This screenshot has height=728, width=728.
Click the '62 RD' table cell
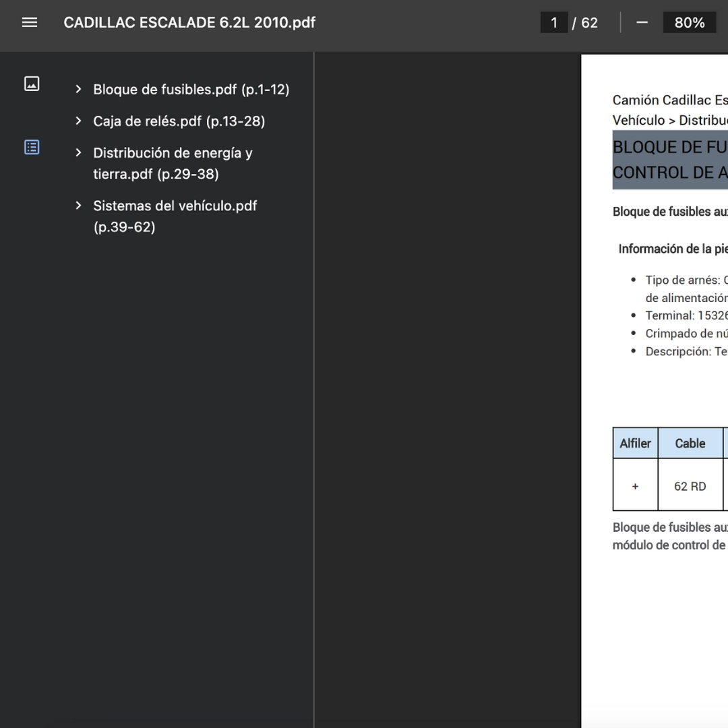[690, 486]
